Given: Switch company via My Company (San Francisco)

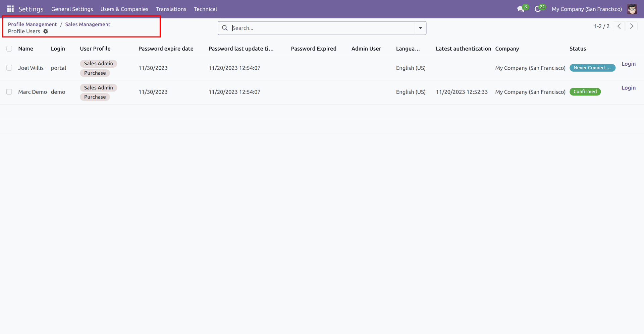Looking at the screenshot, I should point(586,9).
